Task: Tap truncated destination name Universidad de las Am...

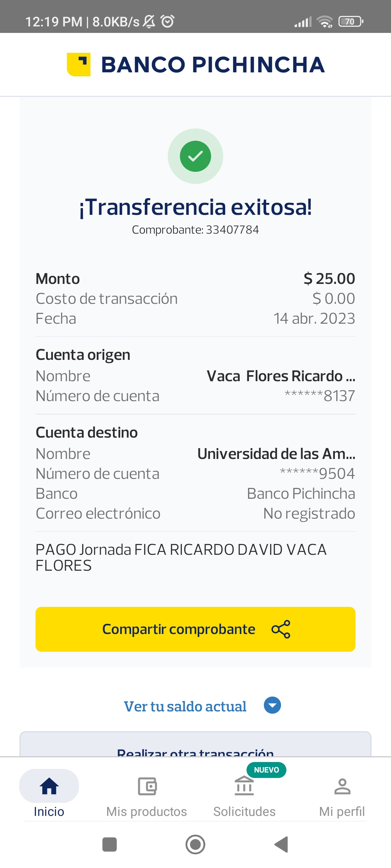Action: coord(276,454)
